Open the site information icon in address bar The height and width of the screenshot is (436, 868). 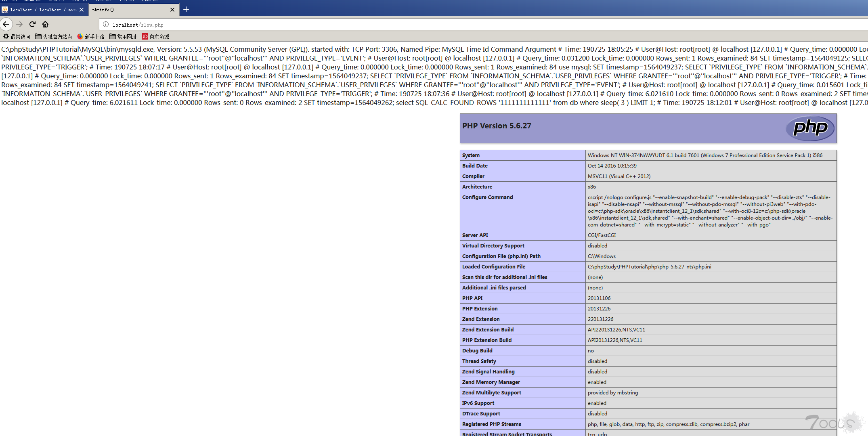[106, 25]
